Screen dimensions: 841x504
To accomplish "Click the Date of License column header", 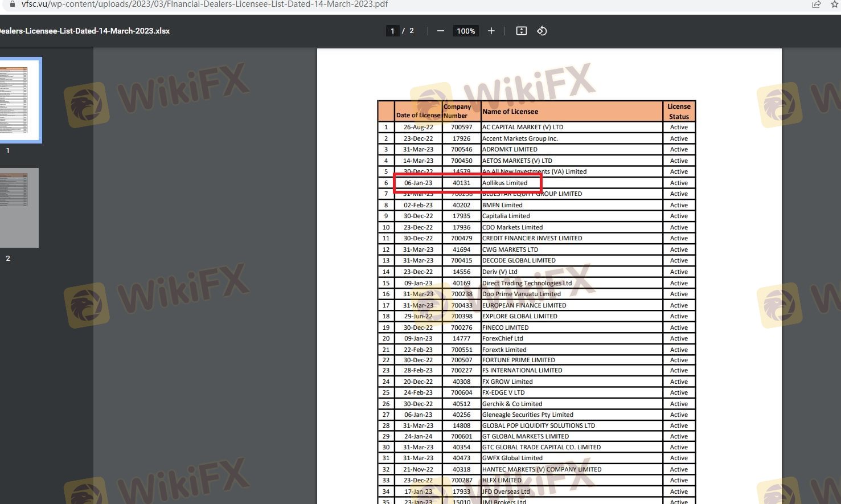I will click(418, 115).
